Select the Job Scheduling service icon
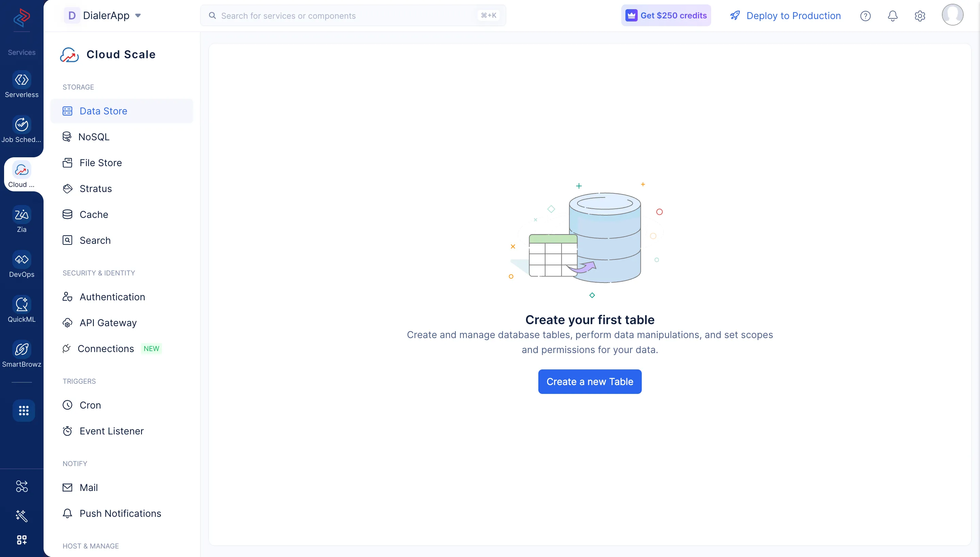The image size is (980, 557). pyautogui.click(x=21, y=129)
